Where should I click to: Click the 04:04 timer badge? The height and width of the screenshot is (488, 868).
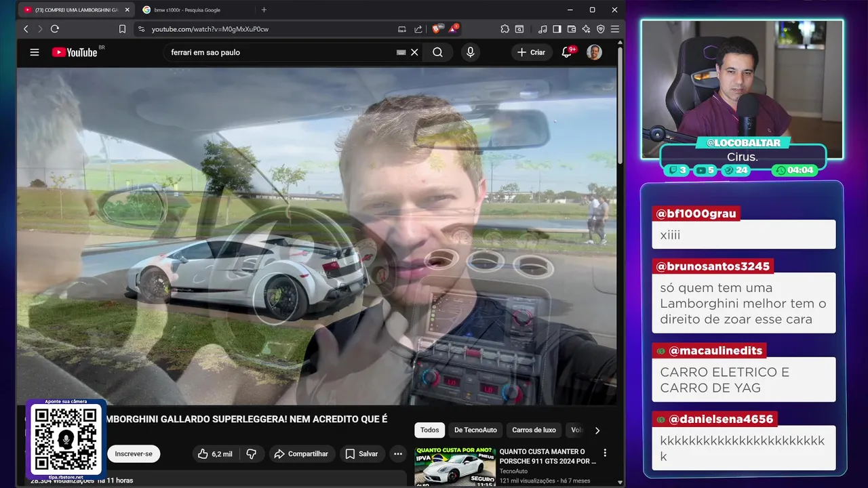795,170
